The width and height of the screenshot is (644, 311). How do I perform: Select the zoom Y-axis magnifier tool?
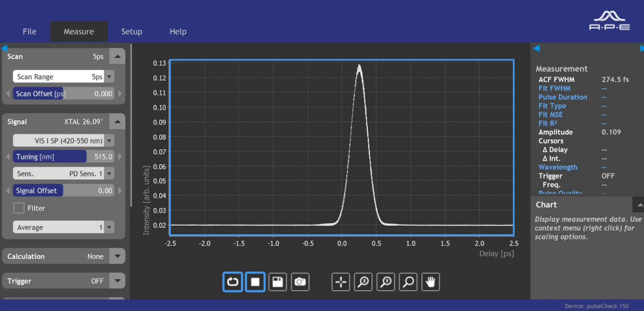click(x=385, y=282)
